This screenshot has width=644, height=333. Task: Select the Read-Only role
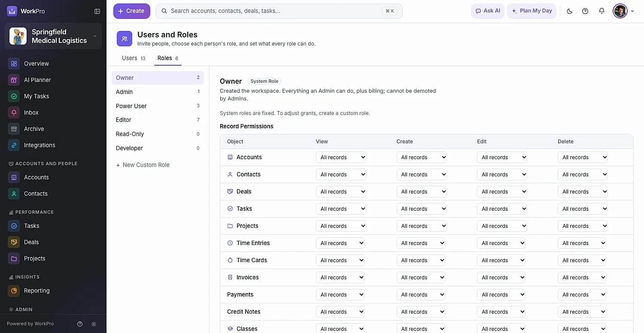point(158,134)
